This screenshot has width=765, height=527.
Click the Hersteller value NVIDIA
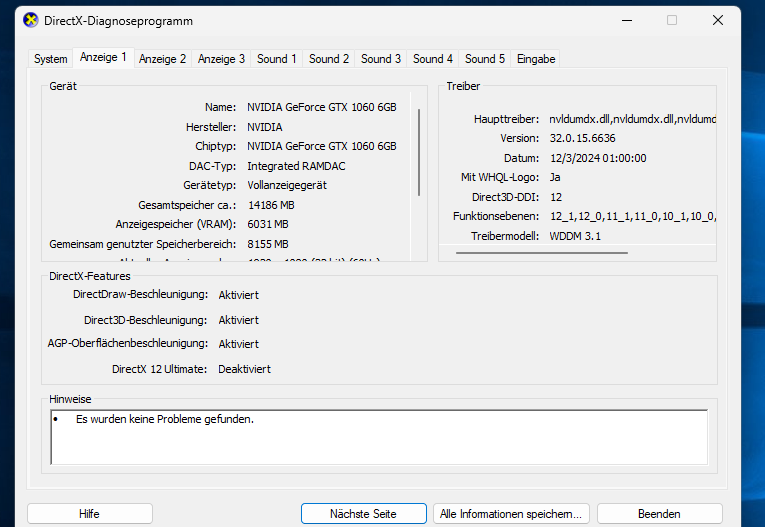pyautogui.click(x=264, y=127)
